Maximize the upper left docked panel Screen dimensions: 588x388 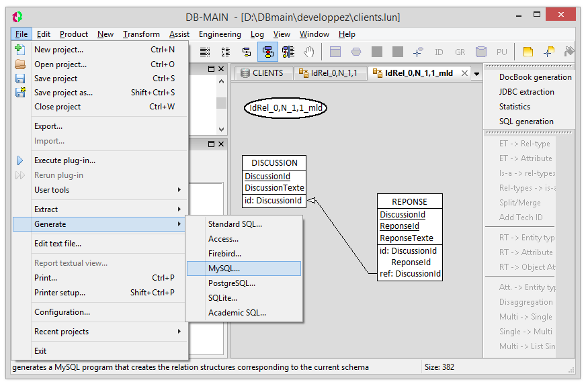[x=211, y=69]
